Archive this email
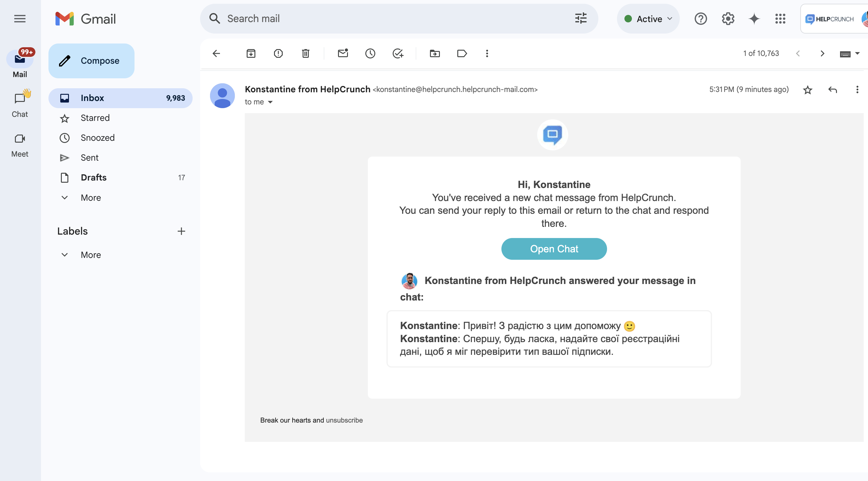868x481 pixels. coord(251,53)
